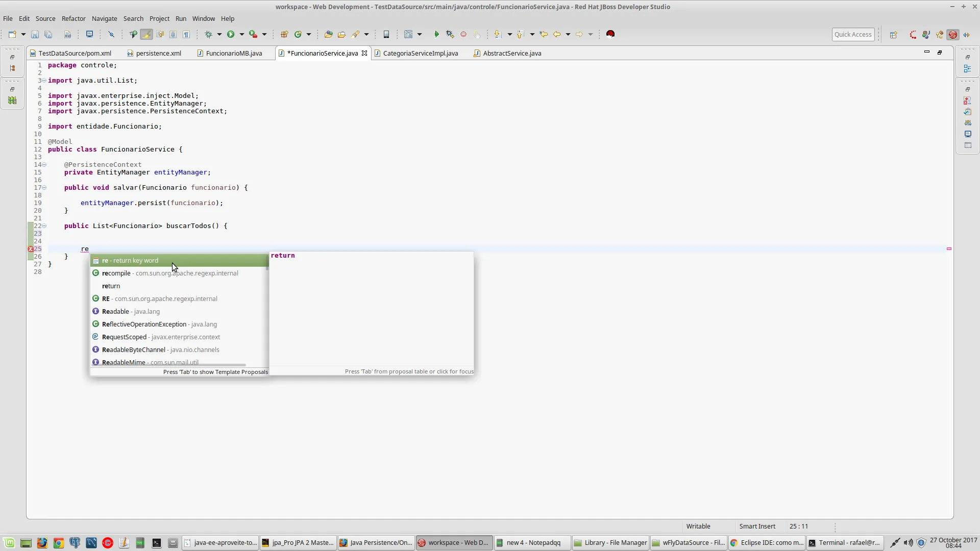Collapse buscarTodos method fold at line 22
The image size is (980, 551).
click(44, 226)
